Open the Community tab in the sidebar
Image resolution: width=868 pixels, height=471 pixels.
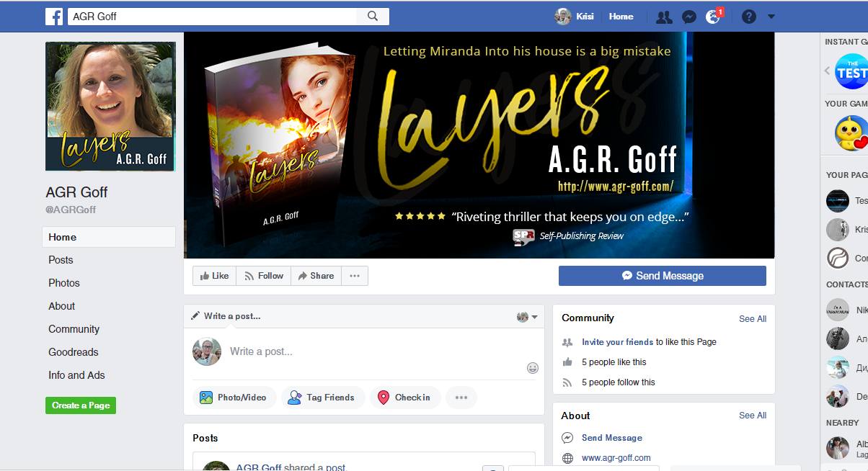(74, 329)
